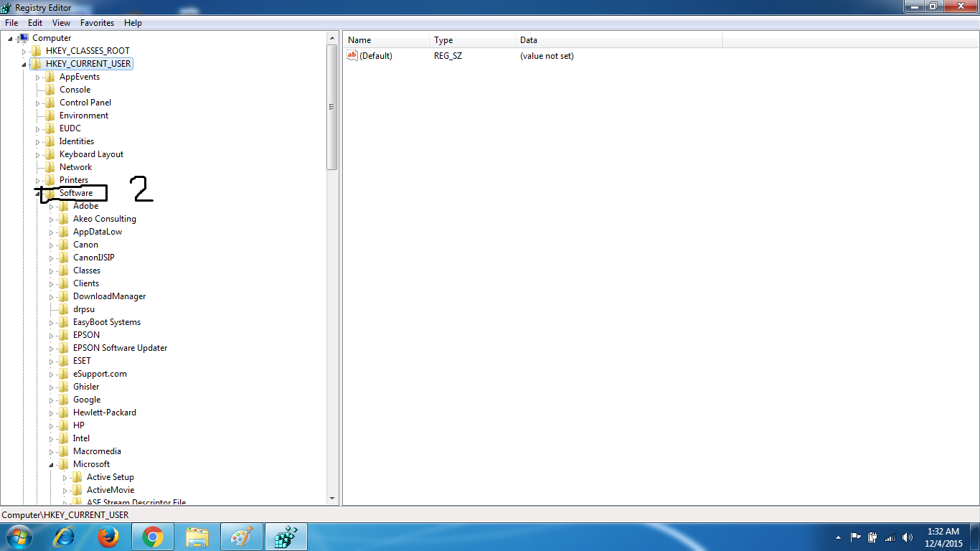Select the eSupport.com key

pyautogui.click(x=100, y=374)
